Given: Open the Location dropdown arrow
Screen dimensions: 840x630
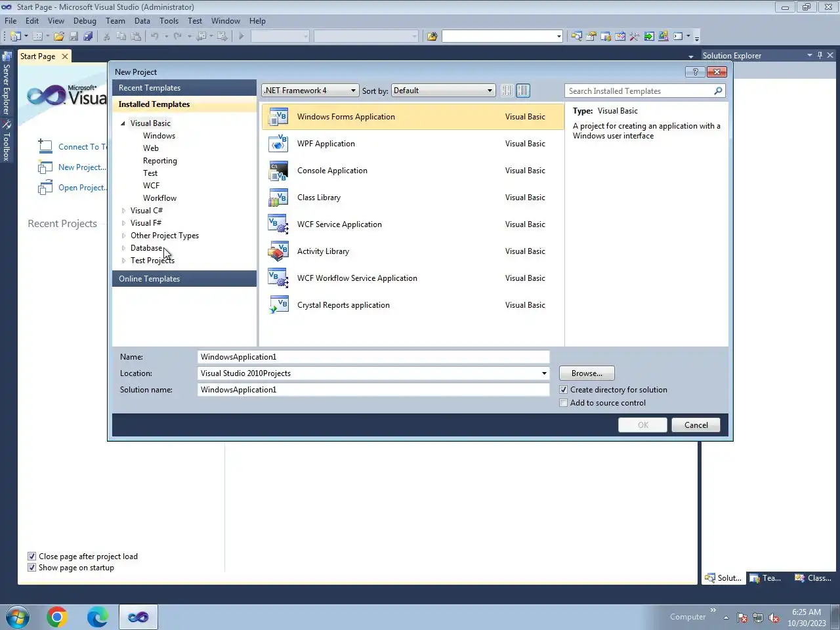Looking at the screenshot, I should coord(543,373).
